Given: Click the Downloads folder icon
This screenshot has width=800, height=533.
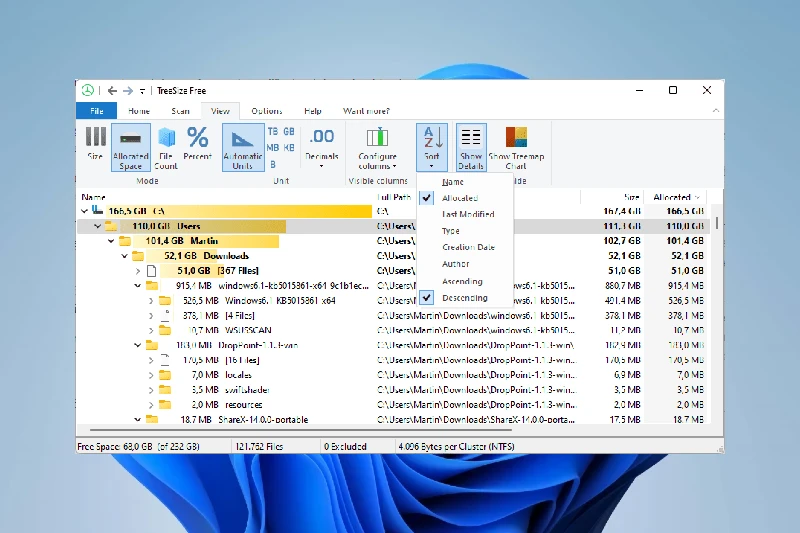Looking at the screenshot, I should pyautogui.click(x=138, y=256).
